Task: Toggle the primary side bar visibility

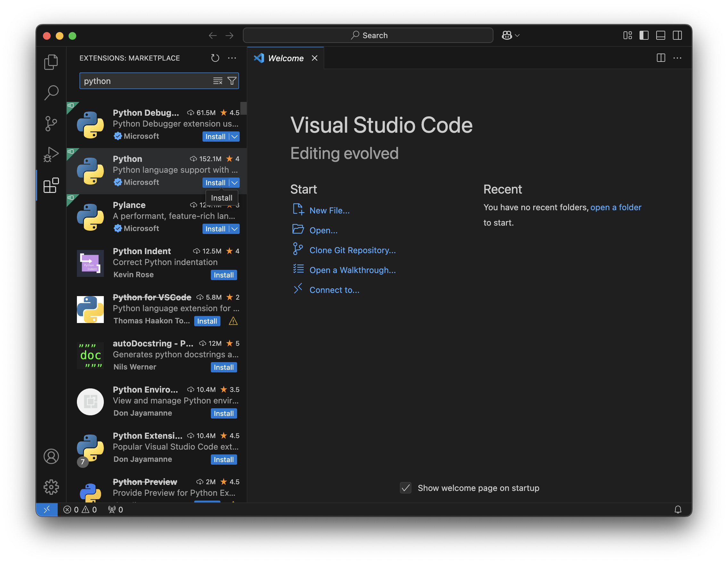Action: tap(644, 35)
